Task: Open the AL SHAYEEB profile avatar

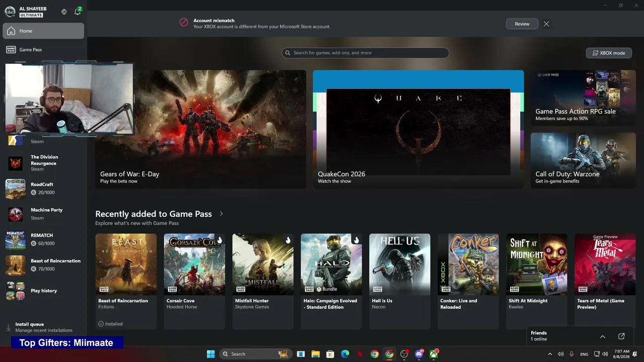Action: click(x=10, y=12)
